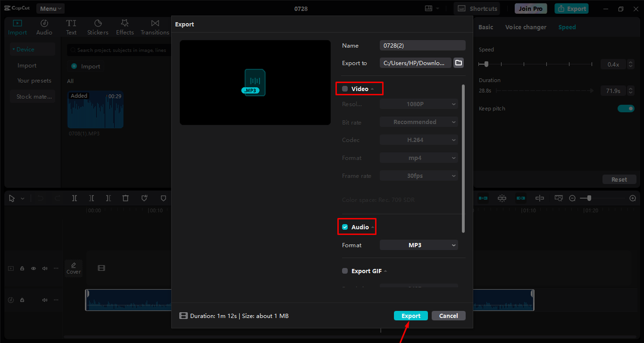The height and width of the screenshot is (343, 644).
Task: Select the pointer tool in timeline toolbar
Action: coord(12,198)
